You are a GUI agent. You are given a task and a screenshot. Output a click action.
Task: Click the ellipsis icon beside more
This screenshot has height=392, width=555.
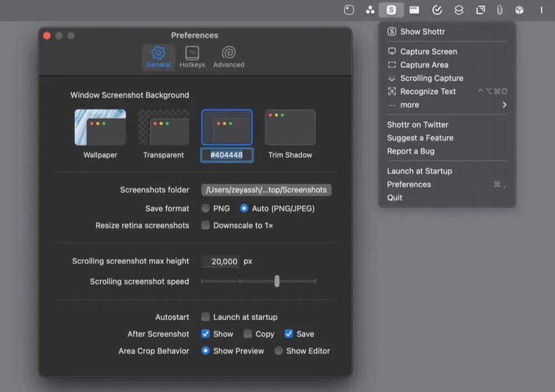pyautogui.click(x=392, y=105)
